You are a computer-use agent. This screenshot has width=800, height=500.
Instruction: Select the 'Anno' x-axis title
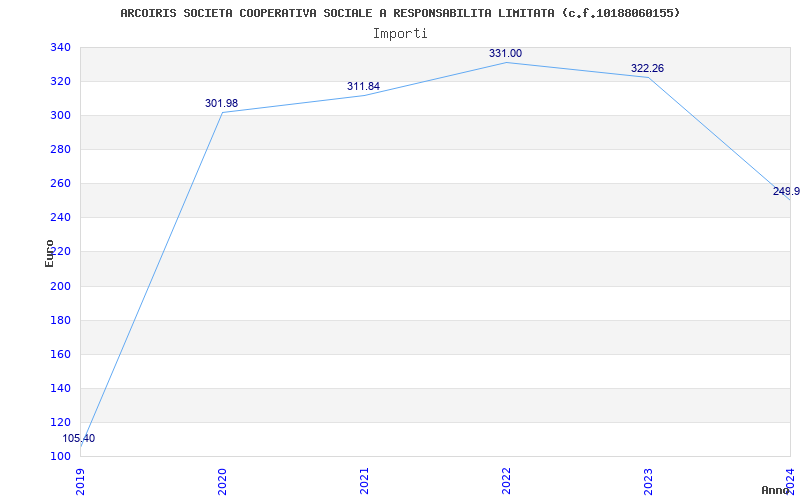[776, 490]
